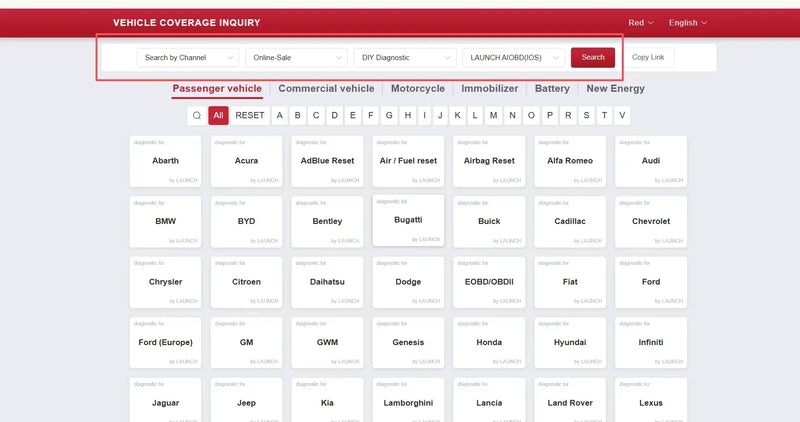The height and width of the screenshot is (422, 800).
Task: Expand the LAUNCH AIOBD(IOS) product dropdown
Action: pos(514,58)
